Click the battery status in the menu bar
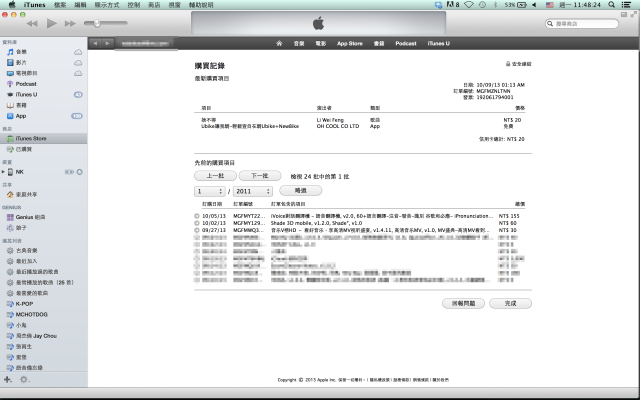640x400 pixels. (516, 4)
